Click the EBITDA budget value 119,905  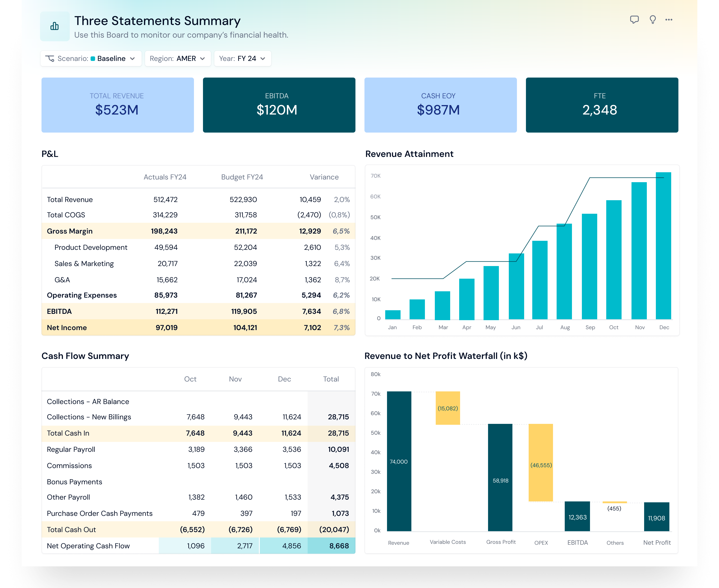[244, 312]
